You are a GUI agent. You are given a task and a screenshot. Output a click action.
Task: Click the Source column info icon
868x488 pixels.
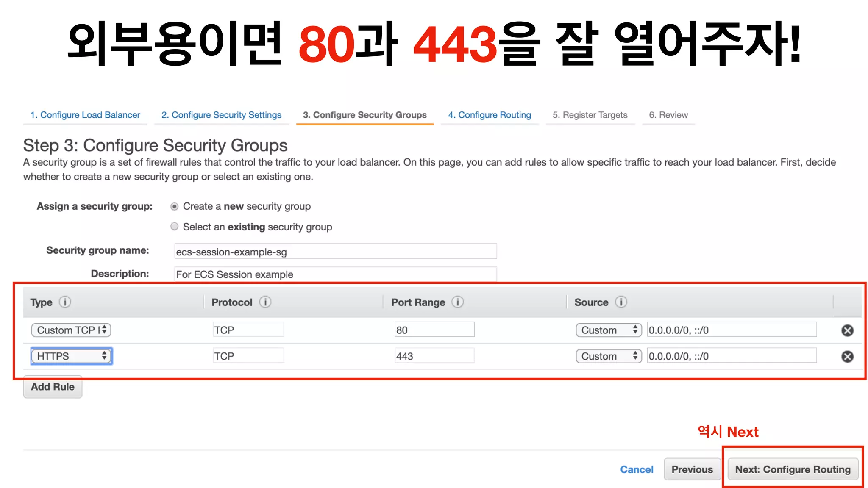click(621, 302)
